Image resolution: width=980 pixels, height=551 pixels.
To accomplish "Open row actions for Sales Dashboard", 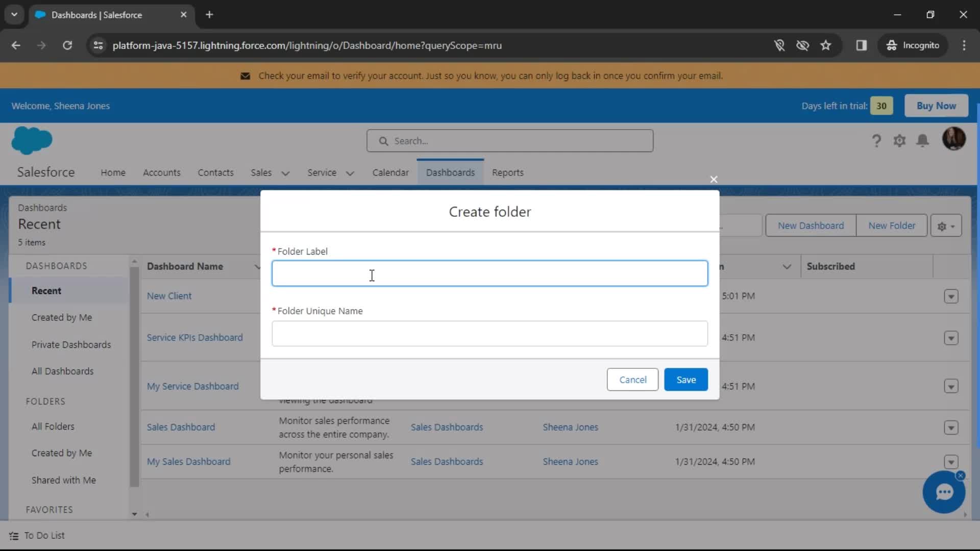I will click(951, 428).
